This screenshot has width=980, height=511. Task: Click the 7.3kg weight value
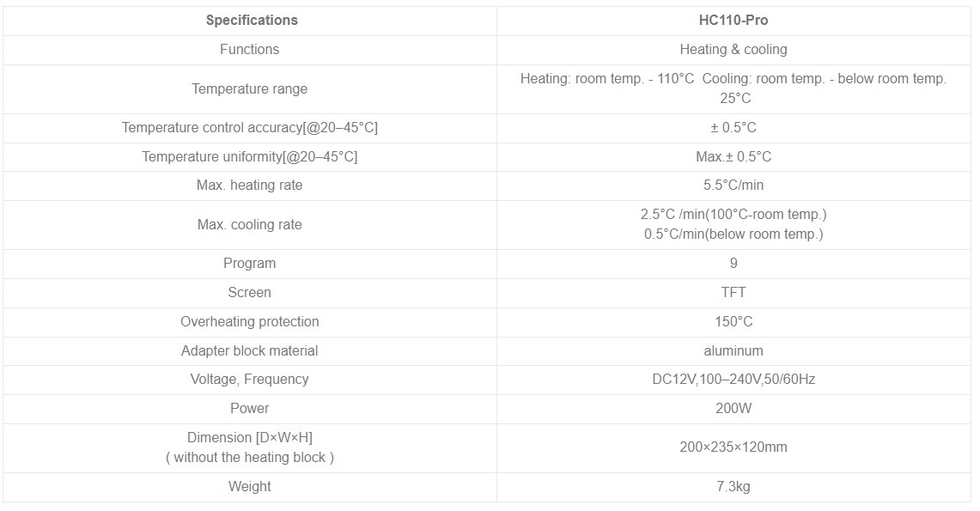pyautogui.click(x=733, y=487)
